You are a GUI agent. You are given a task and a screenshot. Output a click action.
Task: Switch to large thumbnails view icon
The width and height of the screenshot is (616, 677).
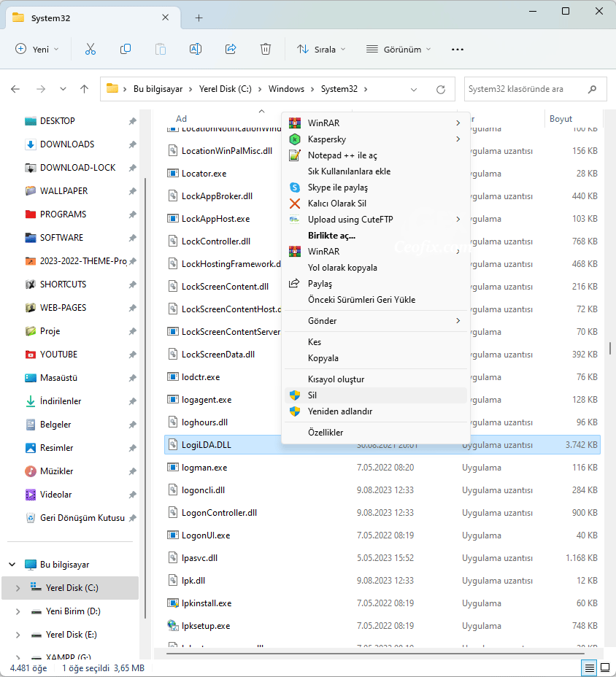605,668
